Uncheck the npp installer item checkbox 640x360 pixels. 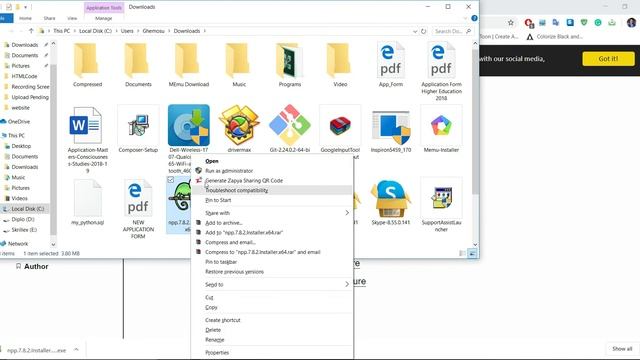[171, 180]
